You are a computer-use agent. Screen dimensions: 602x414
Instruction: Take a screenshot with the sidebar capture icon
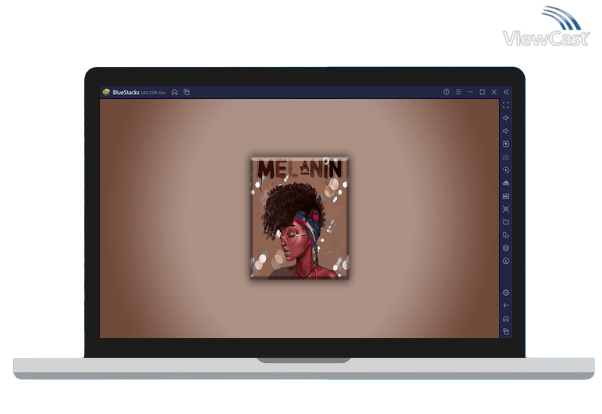[506, 209]
